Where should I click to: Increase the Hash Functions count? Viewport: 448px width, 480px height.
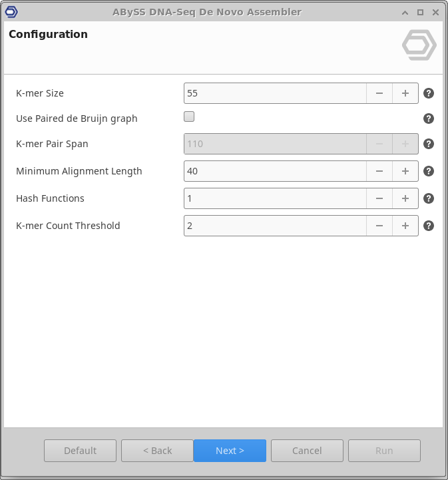click(405, 198)
